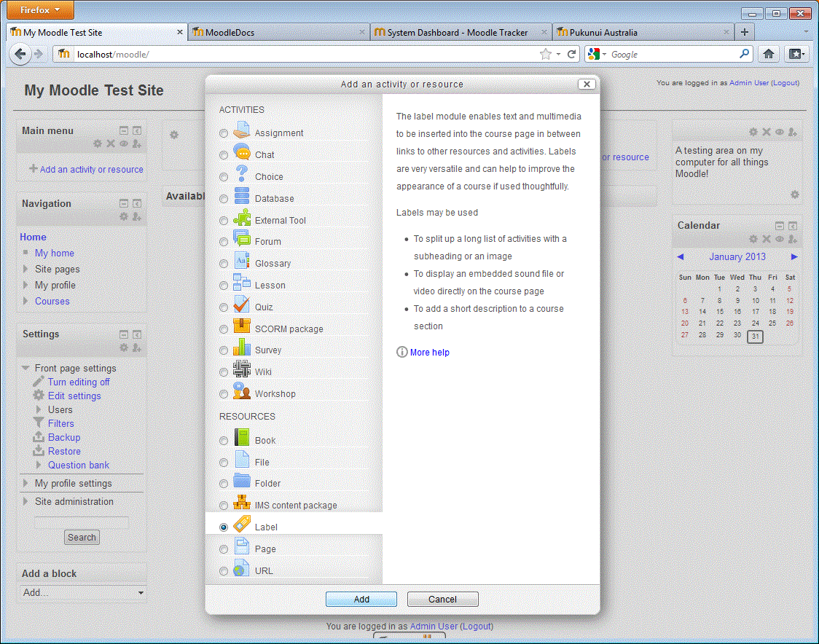Click the Chat speech-bubble icon

pos(241,152)
